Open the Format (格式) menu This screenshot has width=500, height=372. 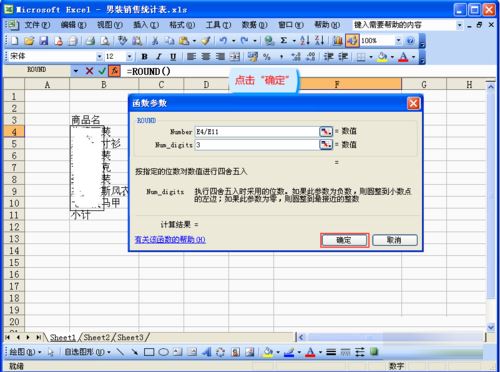point(182,25)
